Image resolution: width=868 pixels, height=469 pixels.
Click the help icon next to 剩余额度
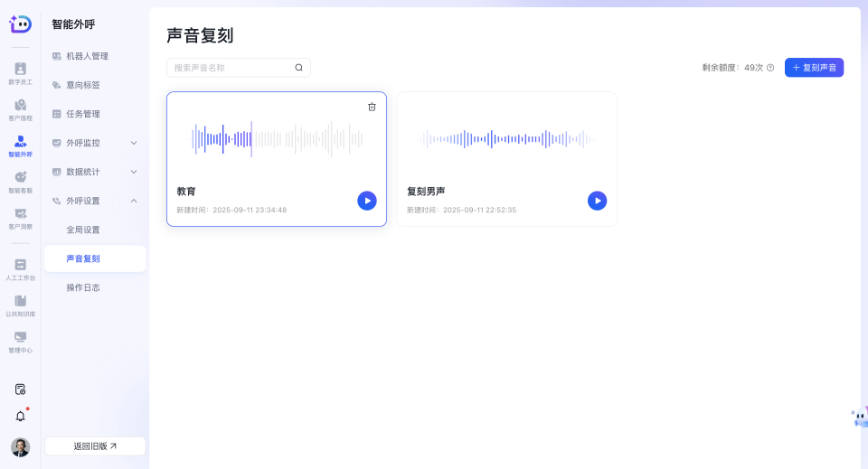pyautogui.click(x=770, y=68)
